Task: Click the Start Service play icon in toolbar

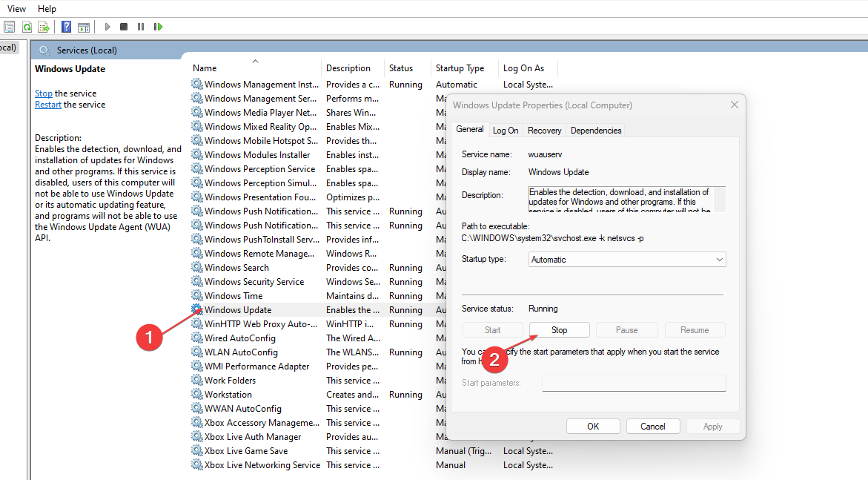Action: [x=107, y=27]
